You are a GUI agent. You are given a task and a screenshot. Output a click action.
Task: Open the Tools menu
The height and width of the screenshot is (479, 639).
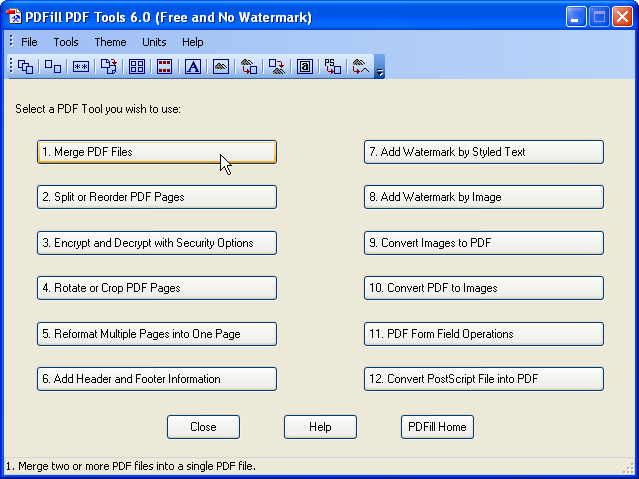click(x=66, y=42)
